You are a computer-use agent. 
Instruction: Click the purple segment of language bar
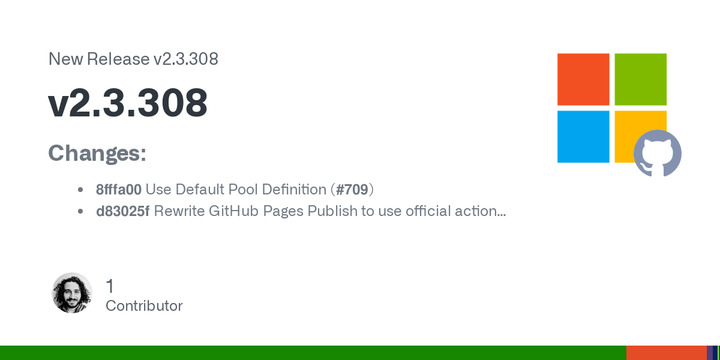point(712,353)
